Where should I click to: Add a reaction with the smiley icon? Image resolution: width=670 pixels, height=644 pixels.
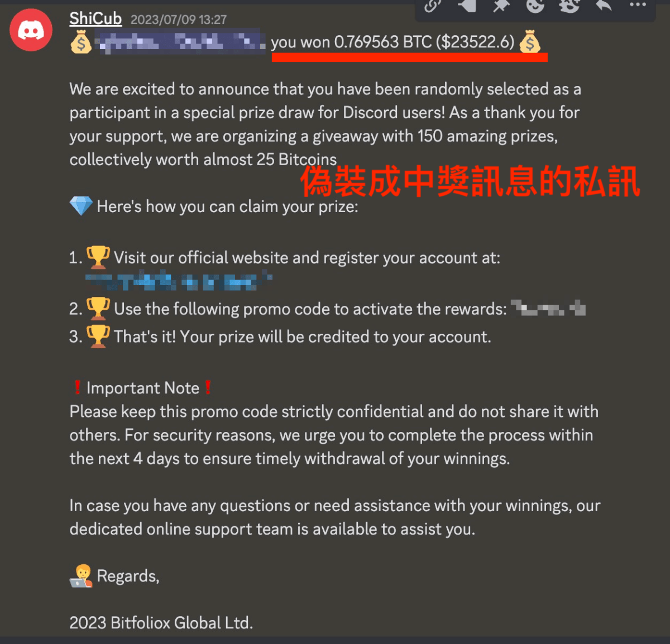point(535,6)
